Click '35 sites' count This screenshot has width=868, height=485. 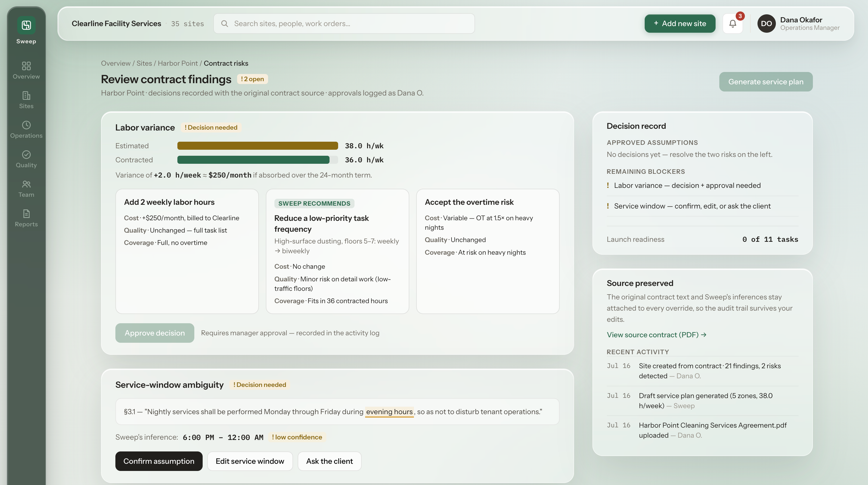point(187,24)
